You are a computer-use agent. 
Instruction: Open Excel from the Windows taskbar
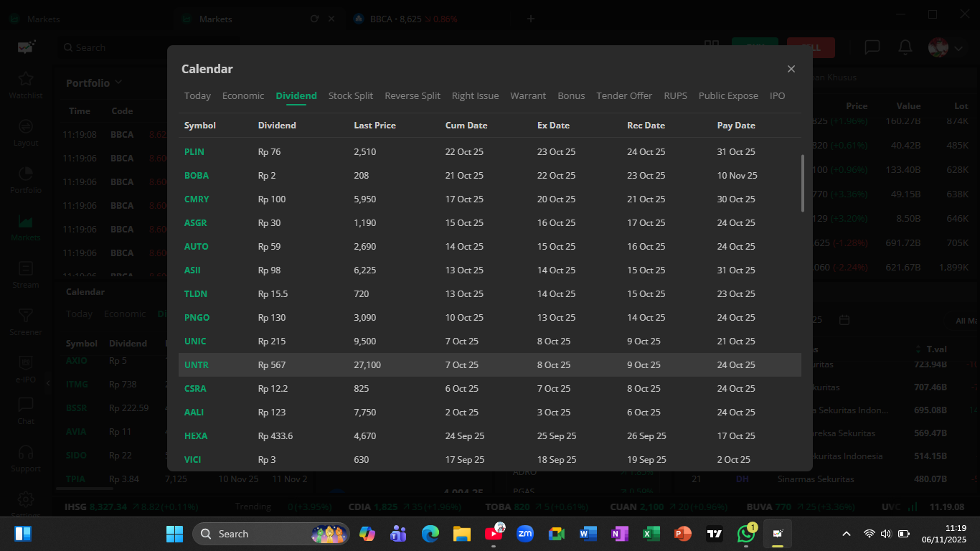[x=651, y=534]
